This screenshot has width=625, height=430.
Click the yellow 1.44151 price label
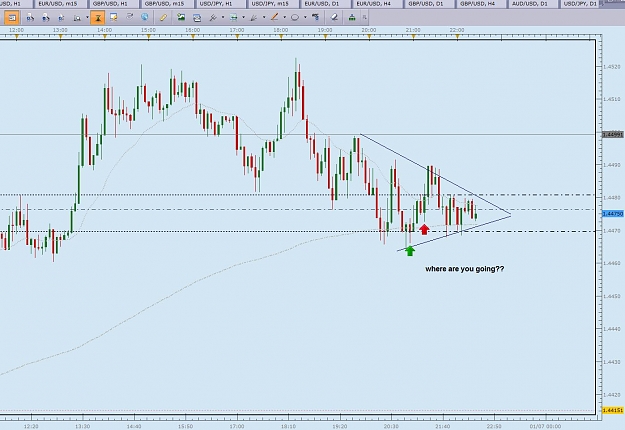612,410
